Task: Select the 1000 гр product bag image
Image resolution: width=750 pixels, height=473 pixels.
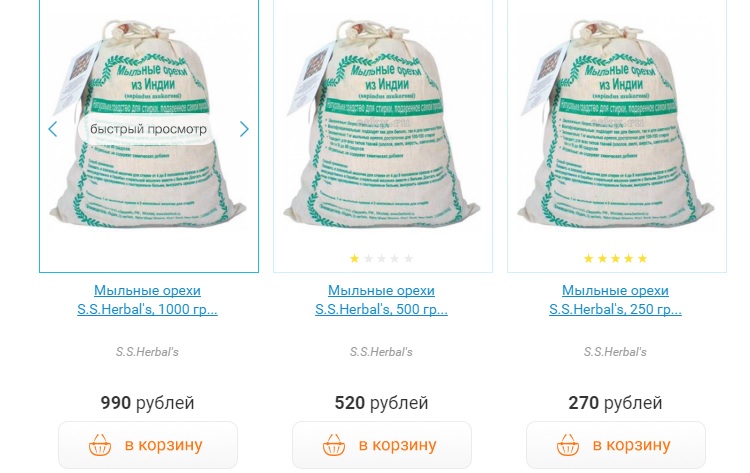Action: tap(148, 124)
